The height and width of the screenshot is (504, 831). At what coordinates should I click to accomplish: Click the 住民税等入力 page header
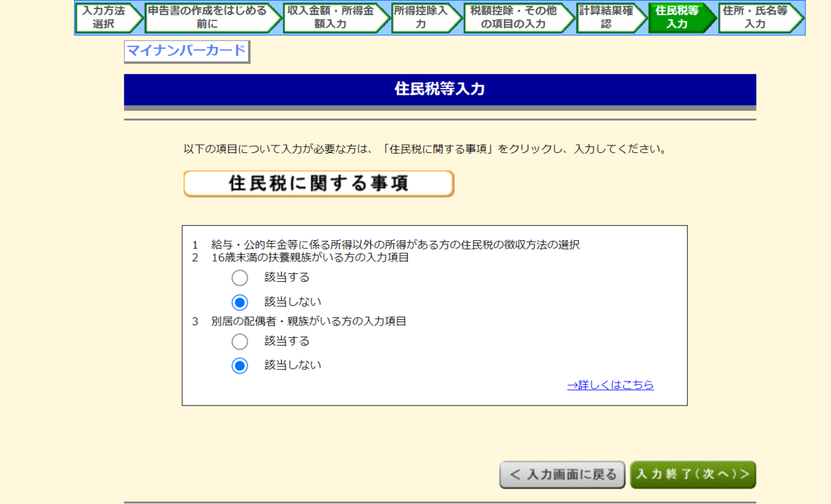click(x=440, y=89)
